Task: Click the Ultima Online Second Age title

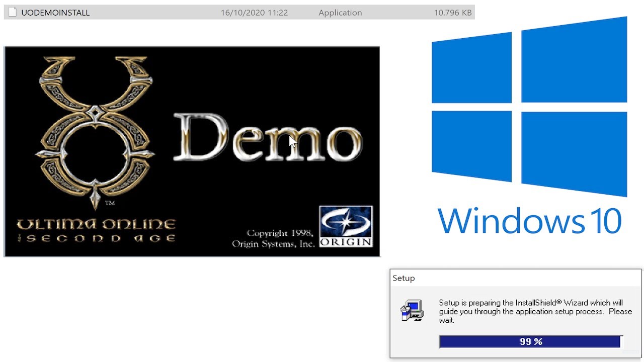Action: pyautogui.click(x=96, y=231)
